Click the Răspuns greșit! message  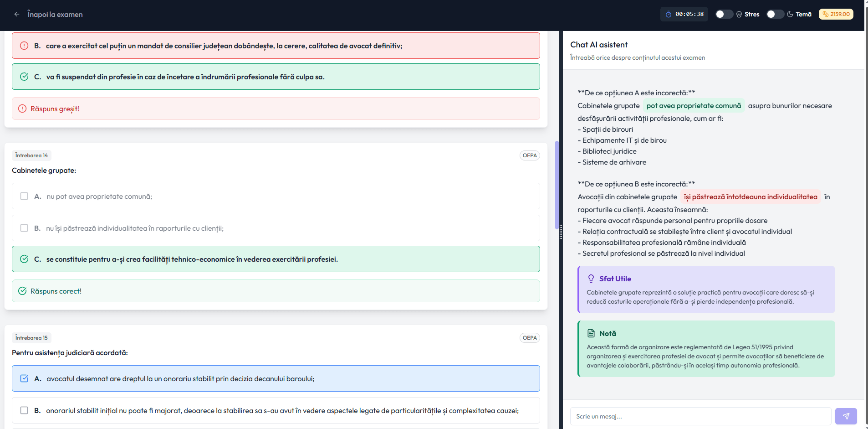tap(276, 109)
